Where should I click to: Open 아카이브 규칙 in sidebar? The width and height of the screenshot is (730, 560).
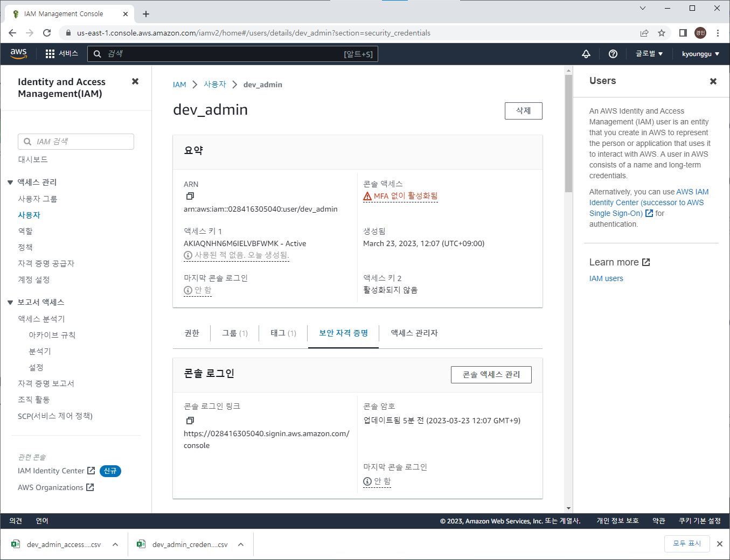point(52,335)
